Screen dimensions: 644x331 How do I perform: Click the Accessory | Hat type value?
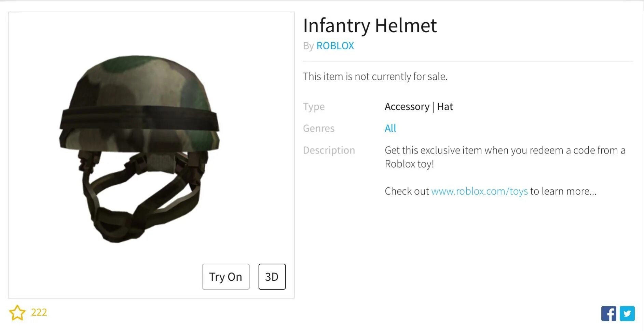(419, 107)
